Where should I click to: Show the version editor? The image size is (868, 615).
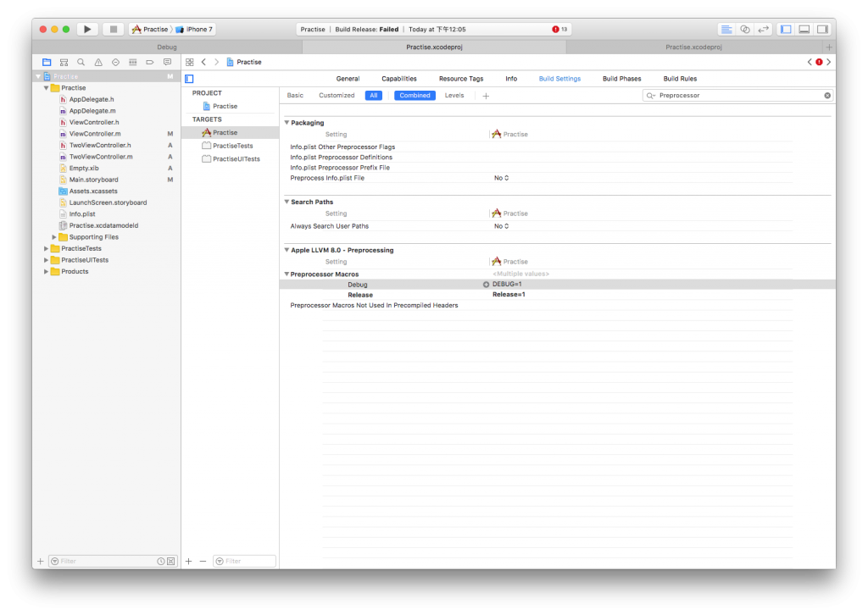tap(764, 30)
